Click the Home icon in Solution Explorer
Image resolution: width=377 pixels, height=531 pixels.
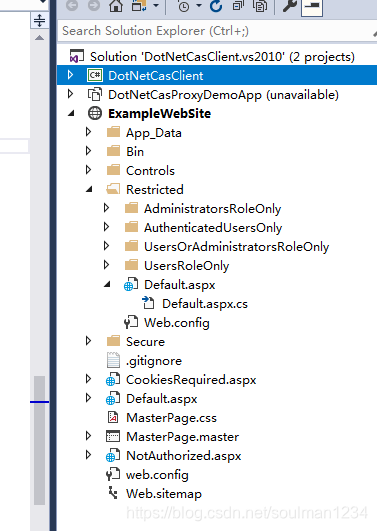[x=116, y=6]
